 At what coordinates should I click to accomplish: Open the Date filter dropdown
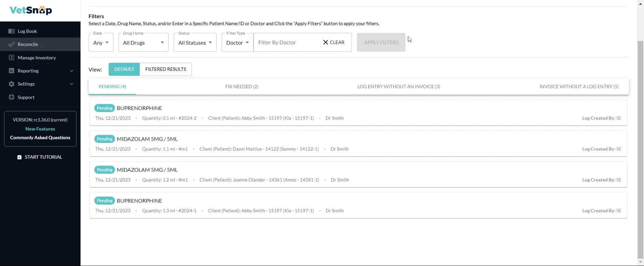pyautogui.click(x=101, y=43)
